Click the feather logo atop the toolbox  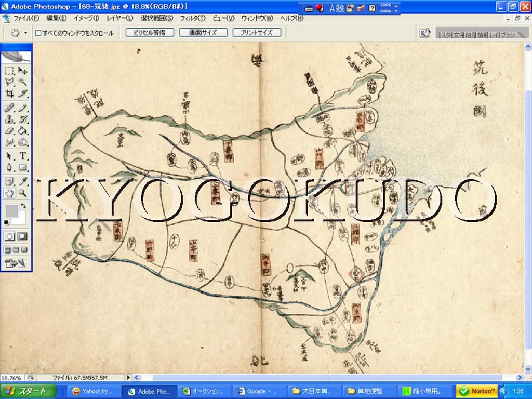pos(16,56)
